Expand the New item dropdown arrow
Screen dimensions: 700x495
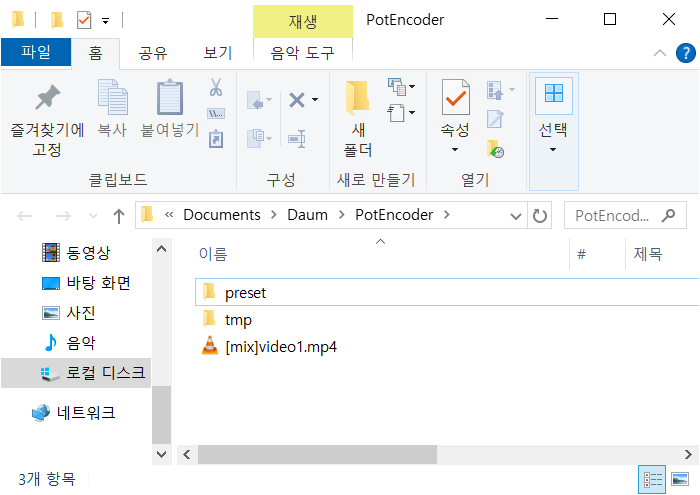pyautogui.click(x=412, y=87)
